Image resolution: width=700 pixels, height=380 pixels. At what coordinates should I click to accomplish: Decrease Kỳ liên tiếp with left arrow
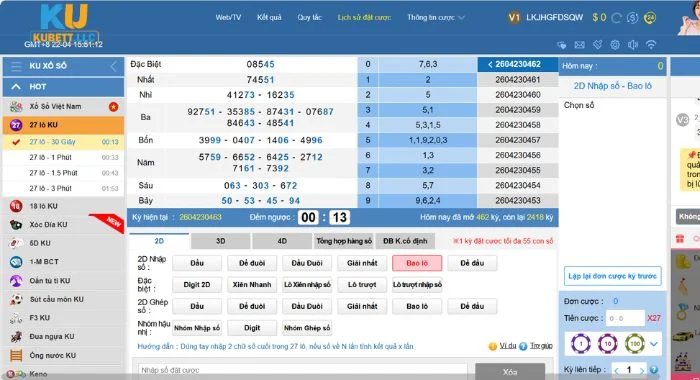point(617,370)
